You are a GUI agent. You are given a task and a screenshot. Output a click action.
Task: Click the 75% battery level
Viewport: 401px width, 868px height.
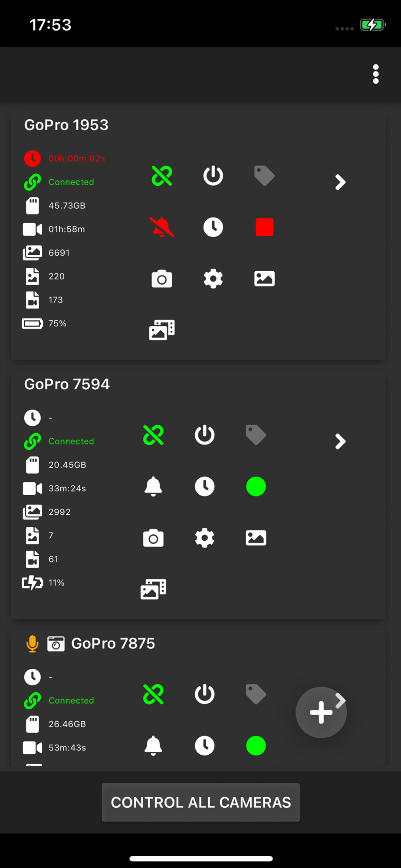click(57, 323)
